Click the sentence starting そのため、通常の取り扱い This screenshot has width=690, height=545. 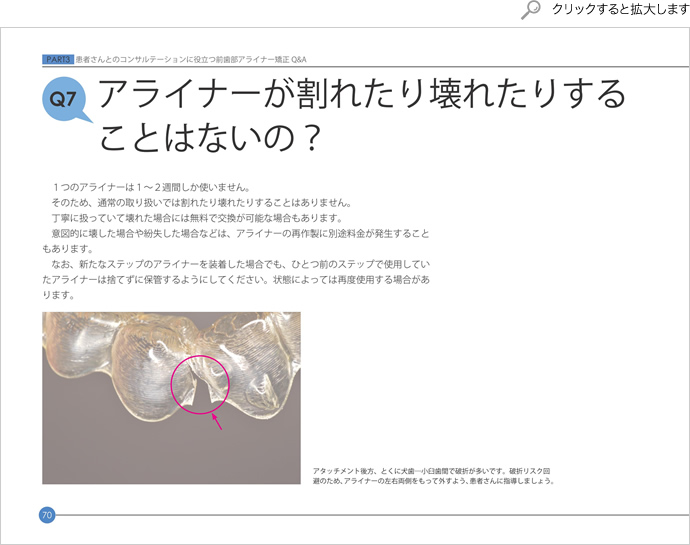coord(200,202)
